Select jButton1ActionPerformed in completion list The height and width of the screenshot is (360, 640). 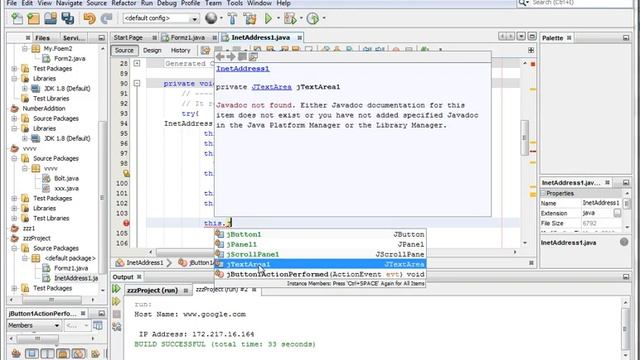(x=320, y=274)
